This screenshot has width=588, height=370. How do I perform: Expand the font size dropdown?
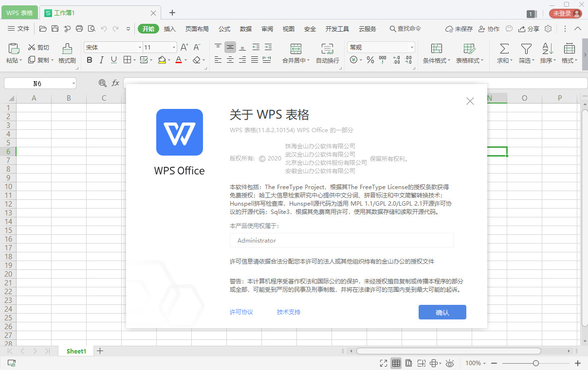tap(174, 48)
